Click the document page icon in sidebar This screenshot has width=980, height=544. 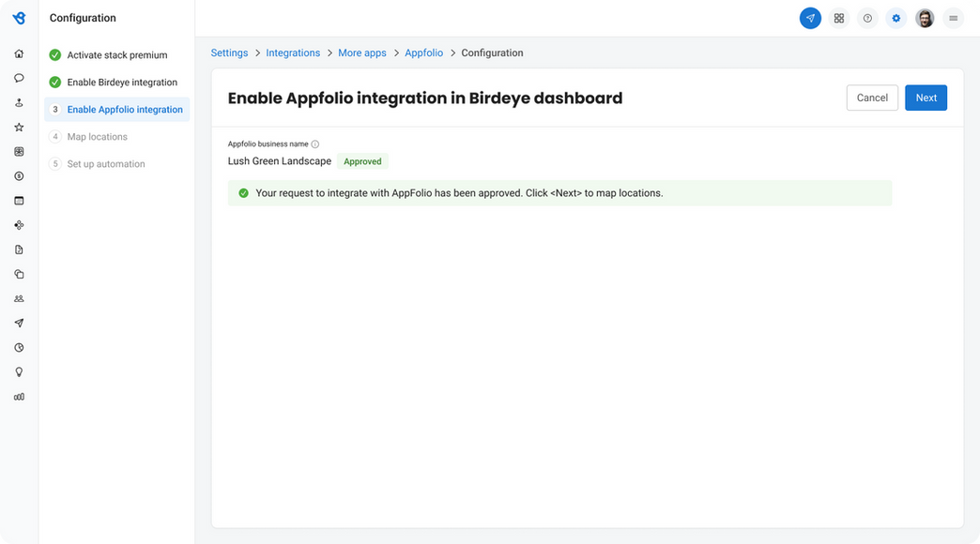(19, 249)
